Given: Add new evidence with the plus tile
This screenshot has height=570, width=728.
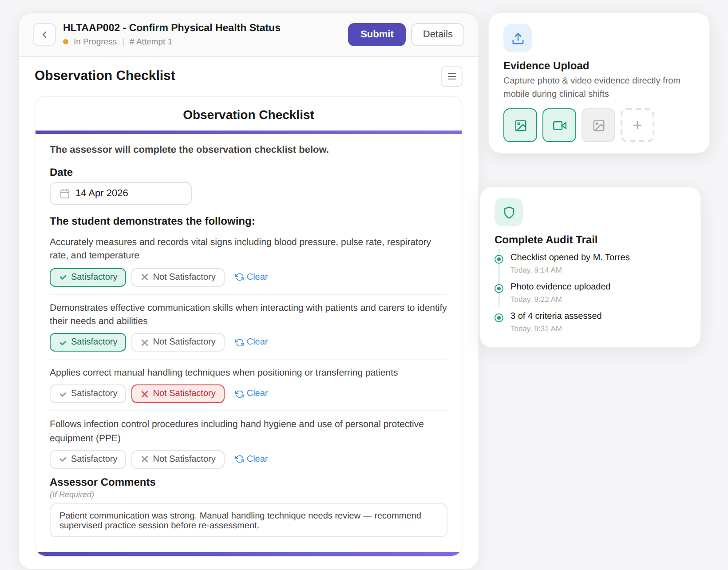Looking at the screenshot, I should [637, 125].
